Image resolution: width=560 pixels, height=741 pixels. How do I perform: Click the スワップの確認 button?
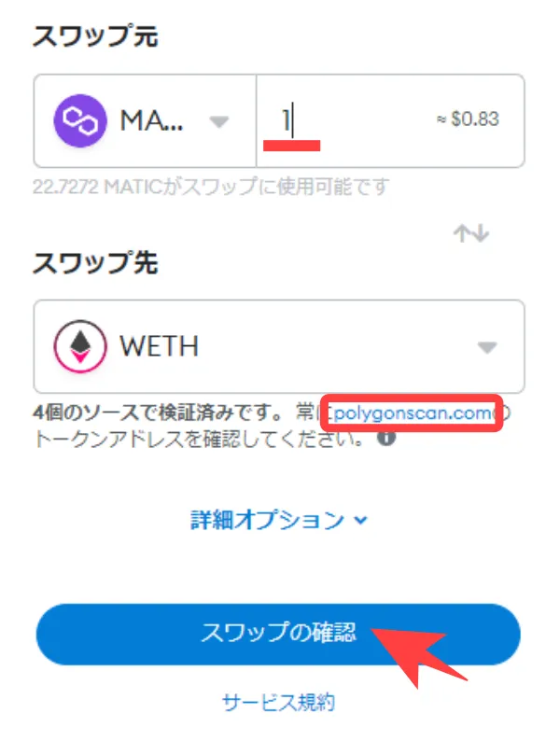click(x=278, y=635)
